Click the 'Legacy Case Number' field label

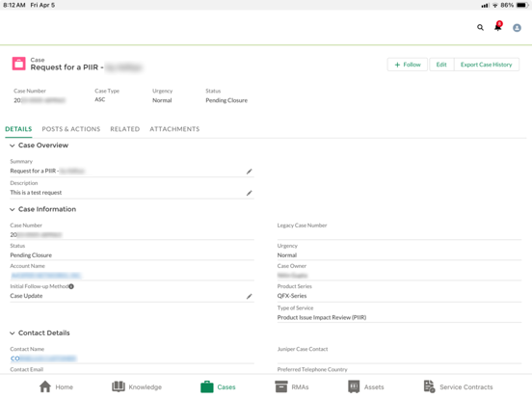[302, 226]
